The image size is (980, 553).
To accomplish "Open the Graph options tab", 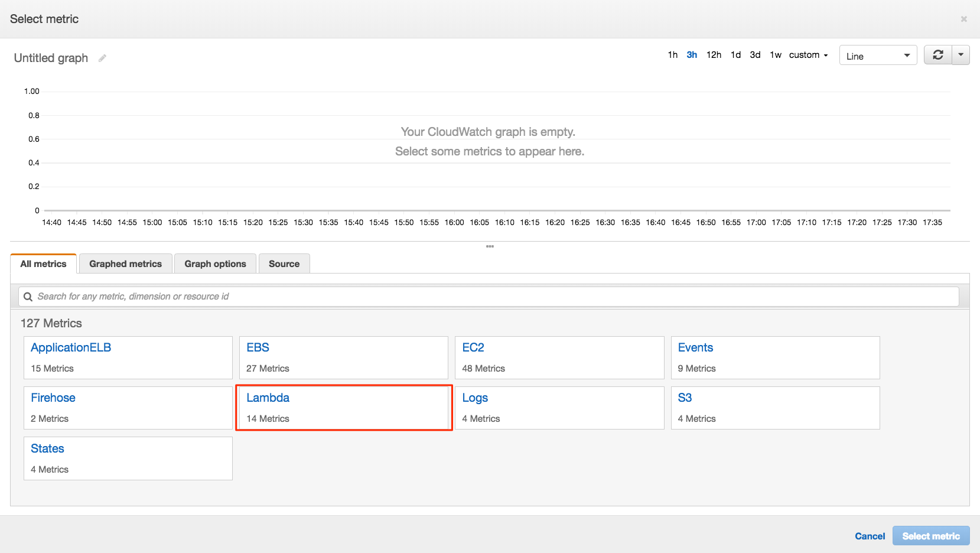I will pyautogui.click(x=216, y=264).
